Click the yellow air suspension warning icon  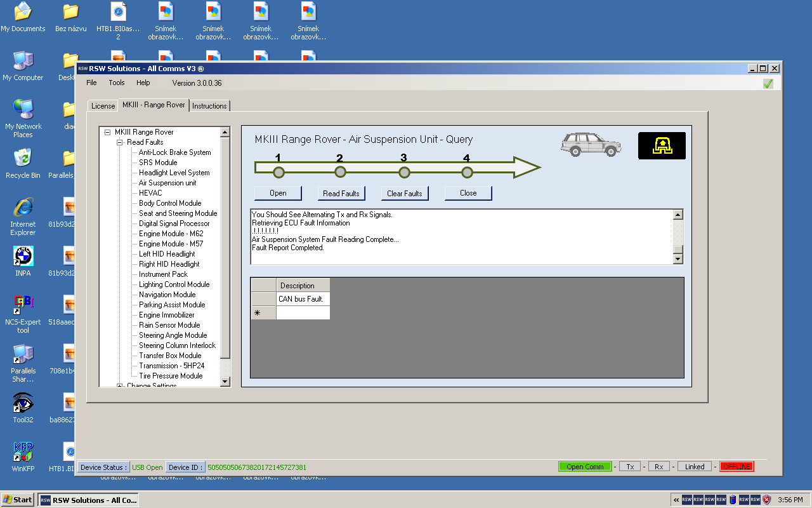[662, 145]
